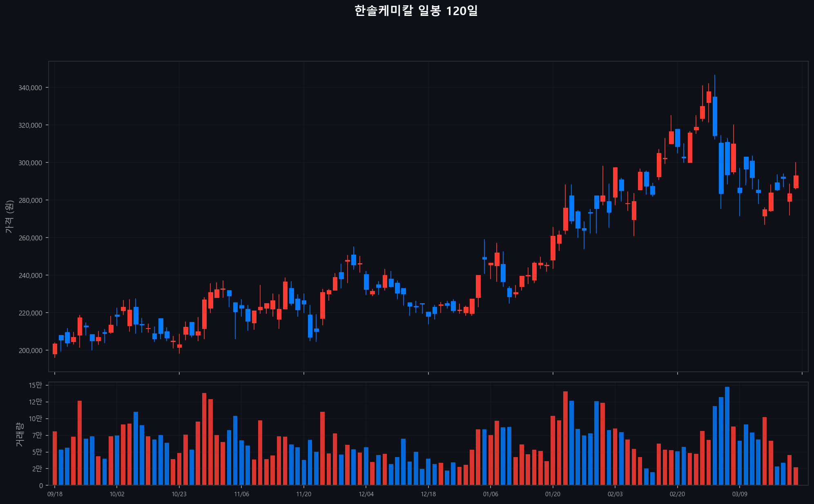Click the 340,000 price axis label
This screenshot has width=814, height=504.
[x=30, y=88]
